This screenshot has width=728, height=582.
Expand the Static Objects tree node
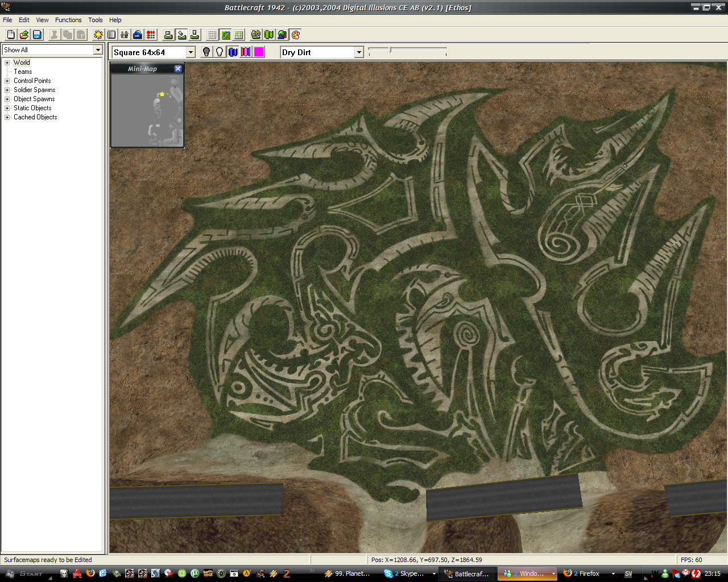tap(7, 108)
